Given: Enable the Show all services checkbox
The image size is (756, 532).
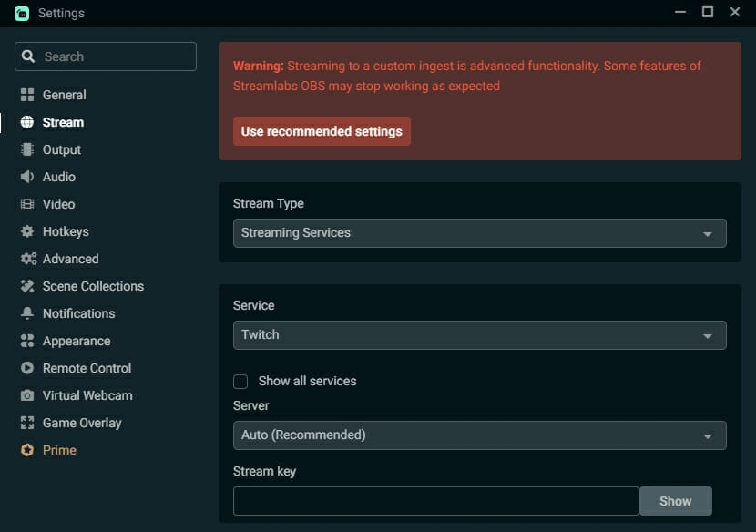Looking at the screenshot, I should pos(240,382).
